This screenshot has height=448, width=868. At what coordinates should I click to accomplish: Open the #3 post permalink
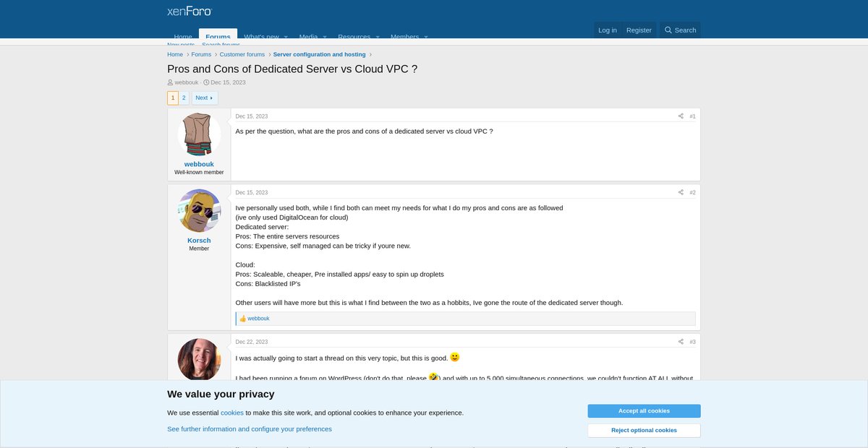point(692,342)
